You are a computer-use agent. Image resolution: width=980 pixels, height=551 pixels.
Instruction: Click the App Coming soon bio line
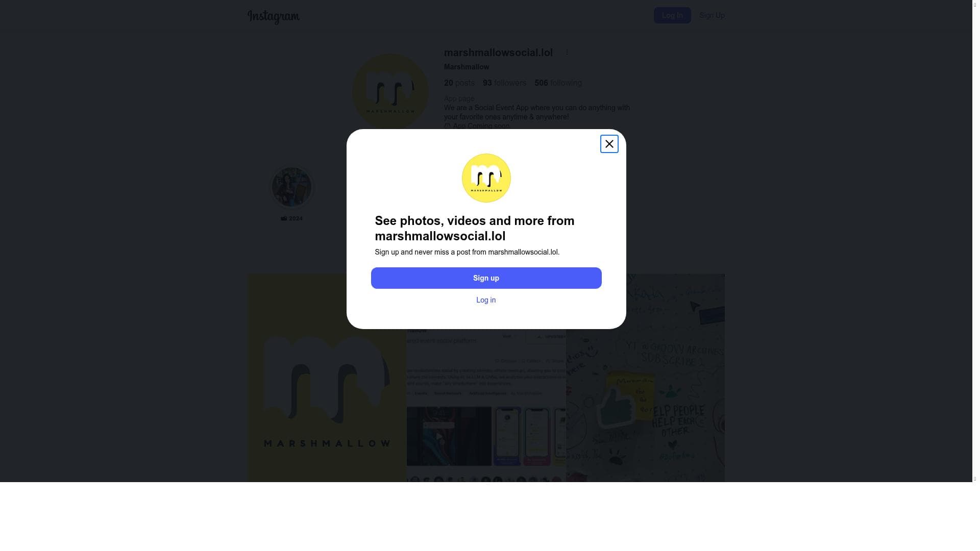tap(477, 126)
